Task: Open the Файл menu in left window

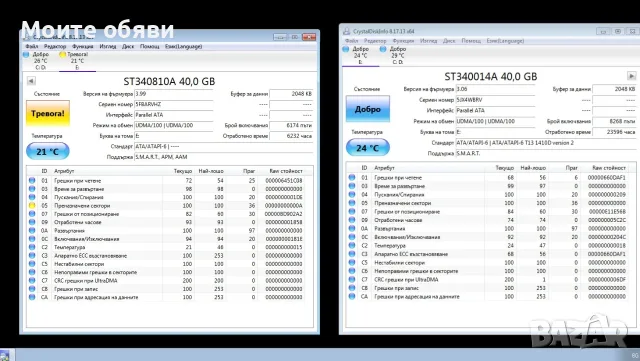Action: (x=31, y=47)
